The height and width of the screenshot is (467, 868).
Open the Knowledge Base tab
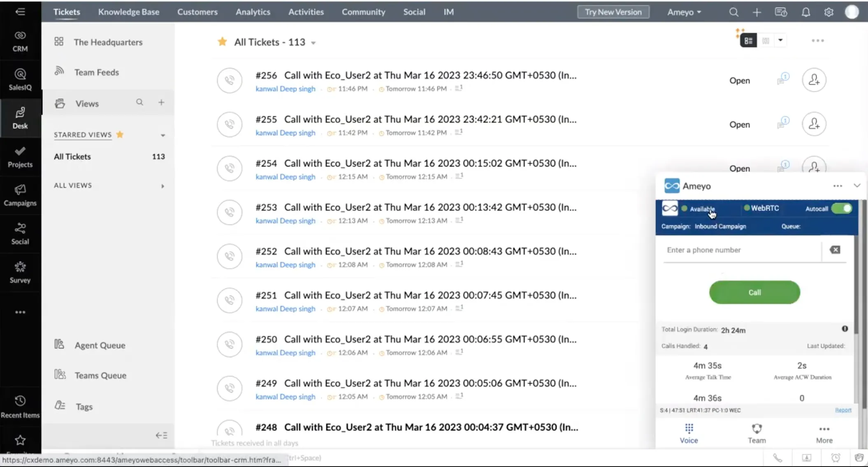click(128, 12)
